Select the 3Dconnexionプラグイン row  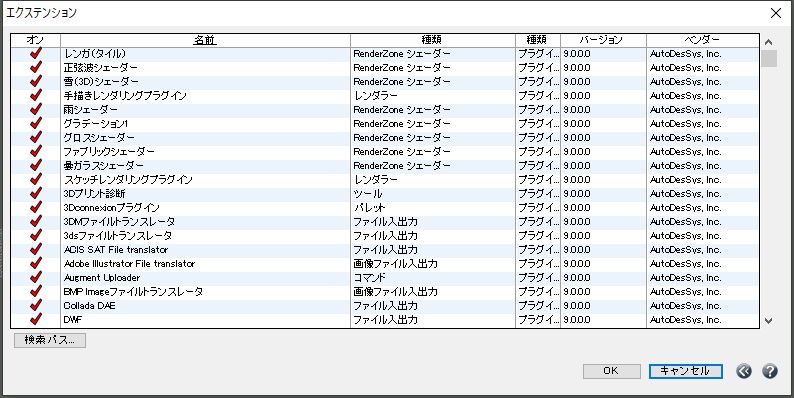[x=385, y=208]
